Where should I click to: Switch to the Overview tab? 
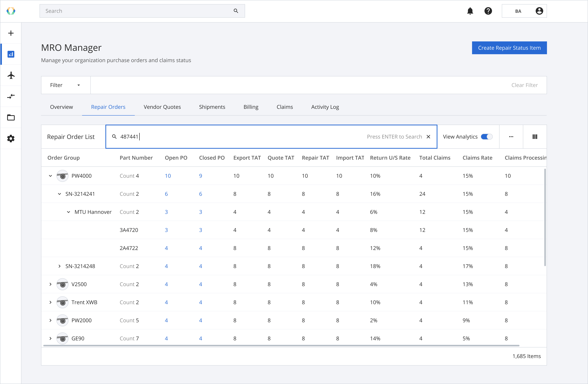click(62, 107)
